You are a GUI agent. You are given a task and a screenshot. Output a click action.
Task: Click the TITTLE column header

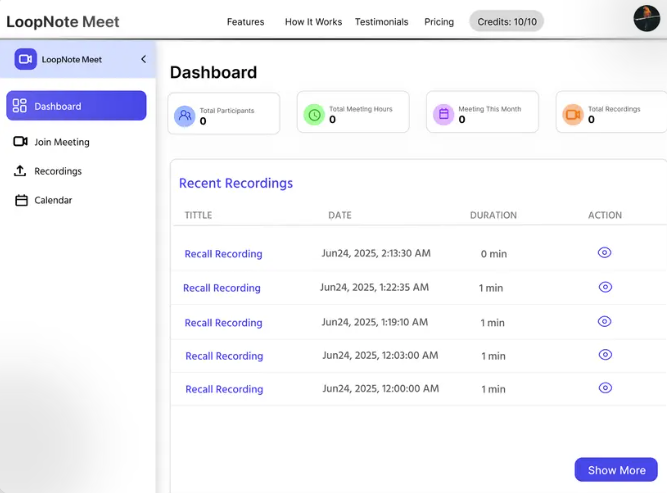point(198,215)
